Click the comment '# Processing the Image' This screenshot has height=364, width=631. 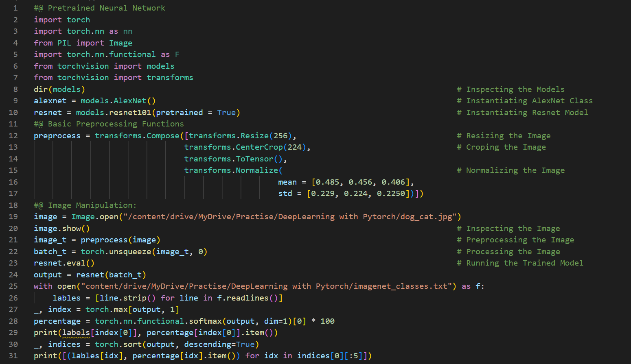508,252
